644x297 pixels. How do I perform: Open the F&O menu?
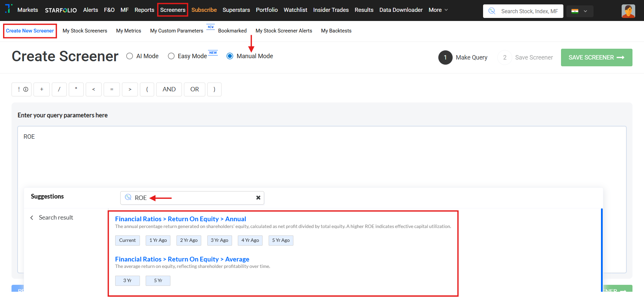(109, 10)
